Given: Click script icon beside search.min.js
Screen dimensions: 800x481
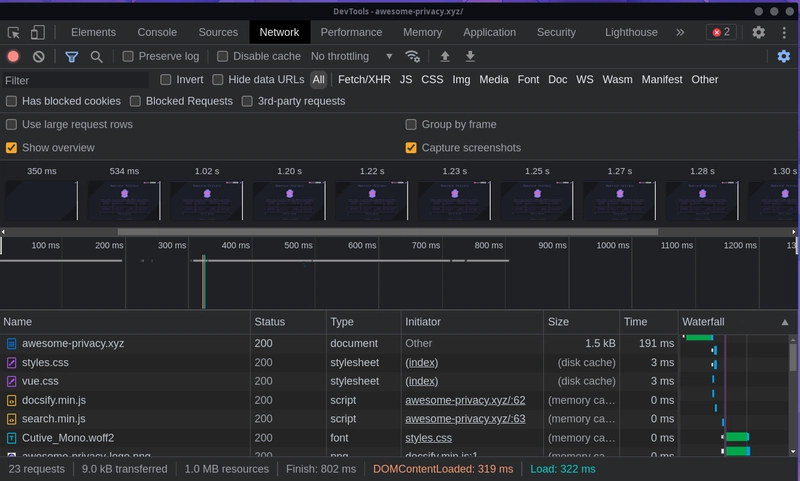Looking at the screenshot, I should (x=11, y=419).
